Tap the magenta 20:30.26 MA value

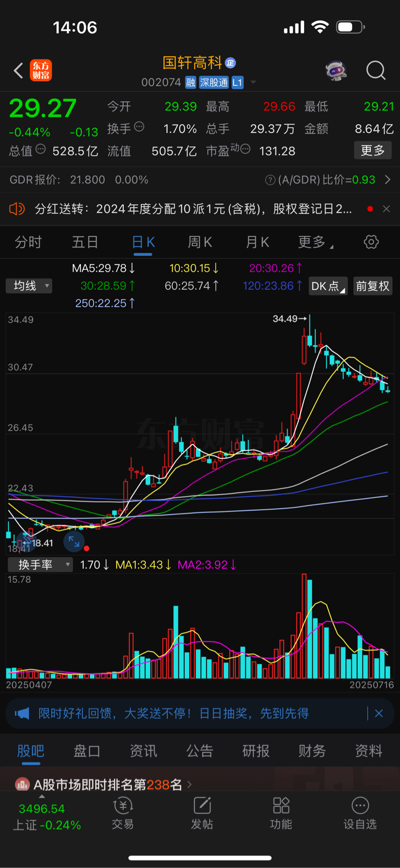tap(276, 268)
